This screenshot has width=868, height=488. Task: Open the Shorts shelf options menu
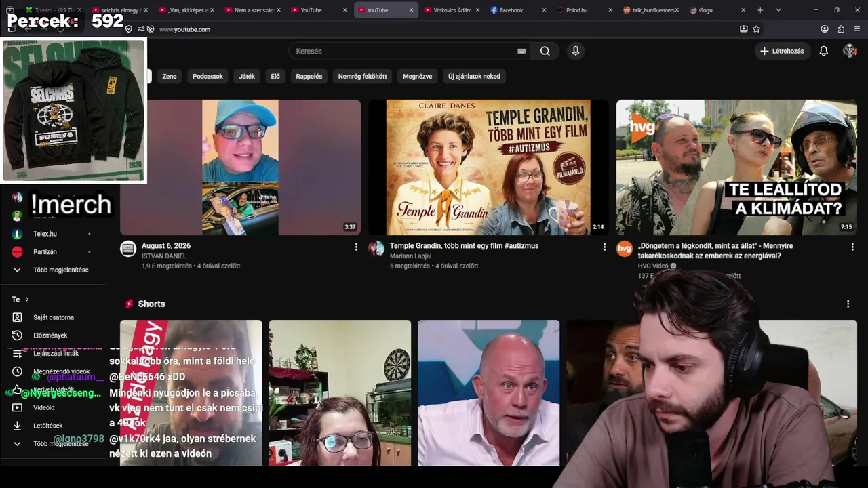click(x=848, y=304)
